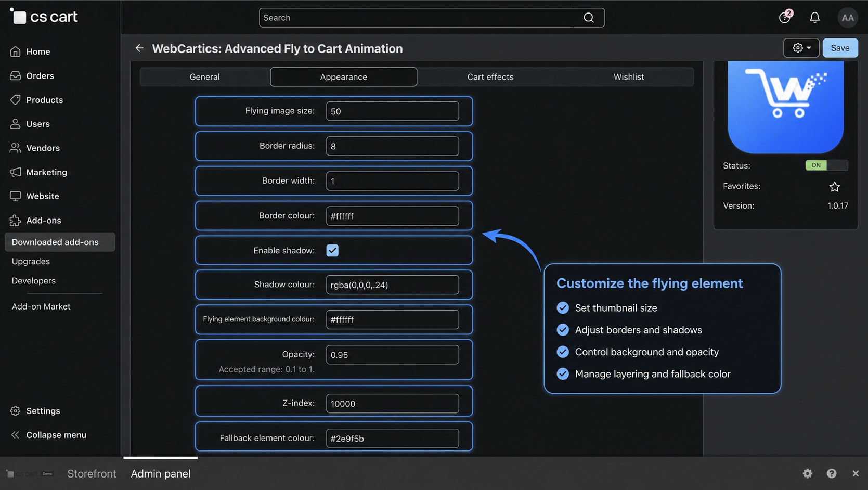
Task: Switch to the General tab
Action: point(204,77)
